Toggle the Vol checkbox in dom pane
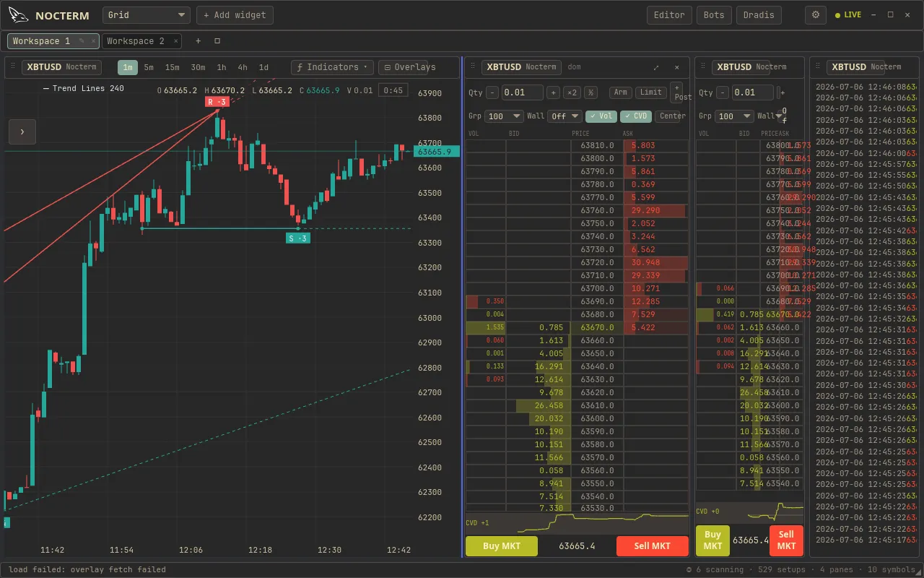Screen dimensions: 924x578 pos(601,116)
